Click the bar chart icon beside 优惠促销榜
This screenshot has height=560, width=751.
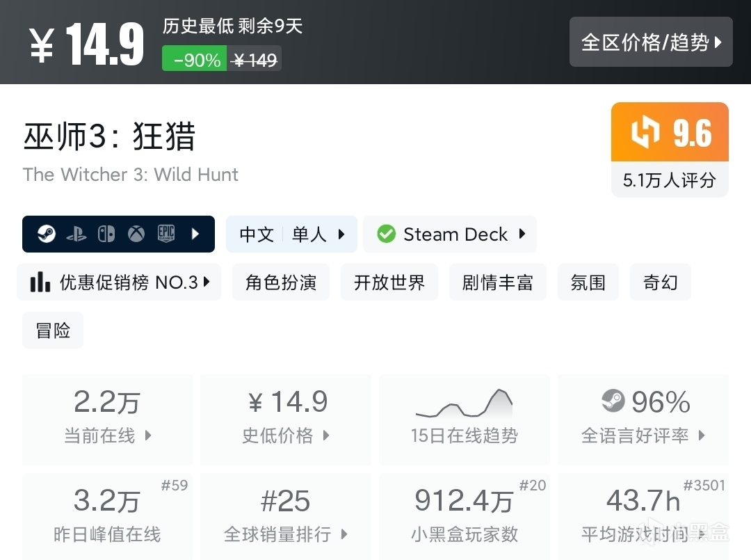tap(40, 282)
